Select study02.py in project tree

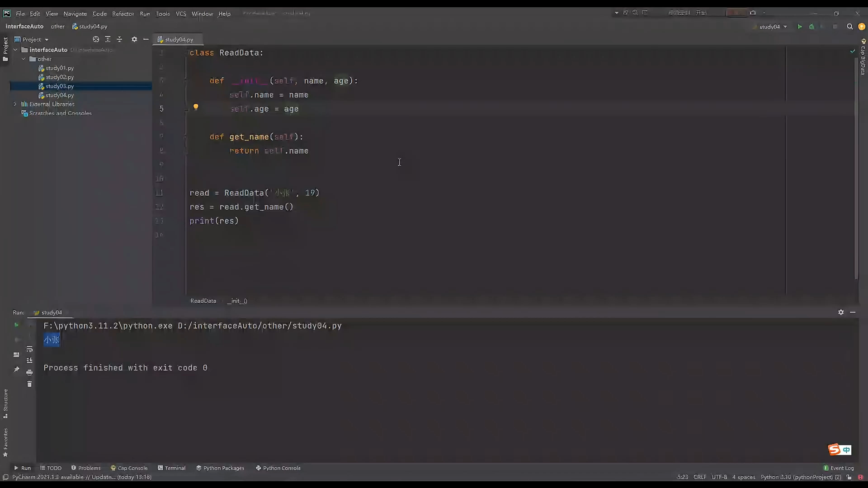[x=59, y=77]
